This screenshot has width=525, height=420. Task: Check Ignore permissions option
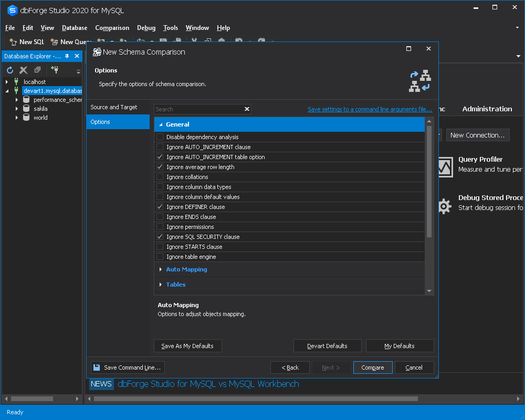pos(160,226)
